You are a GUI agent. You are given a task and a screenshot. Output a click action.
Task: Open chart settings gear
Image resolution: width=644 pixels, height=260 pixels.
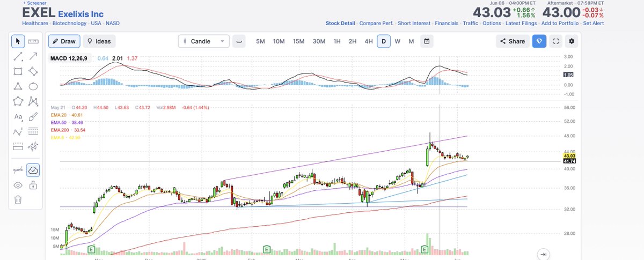pyautogui.click(x=572, y=41)
